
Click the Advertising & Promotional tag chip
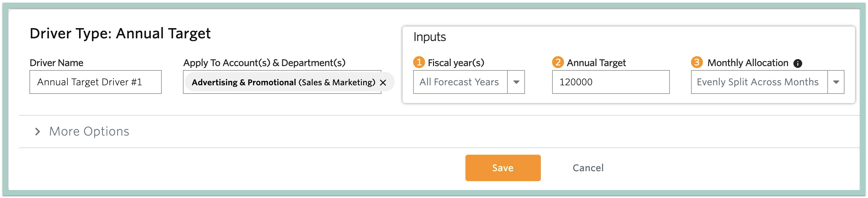pyautogui.click(x=283, y=83)
